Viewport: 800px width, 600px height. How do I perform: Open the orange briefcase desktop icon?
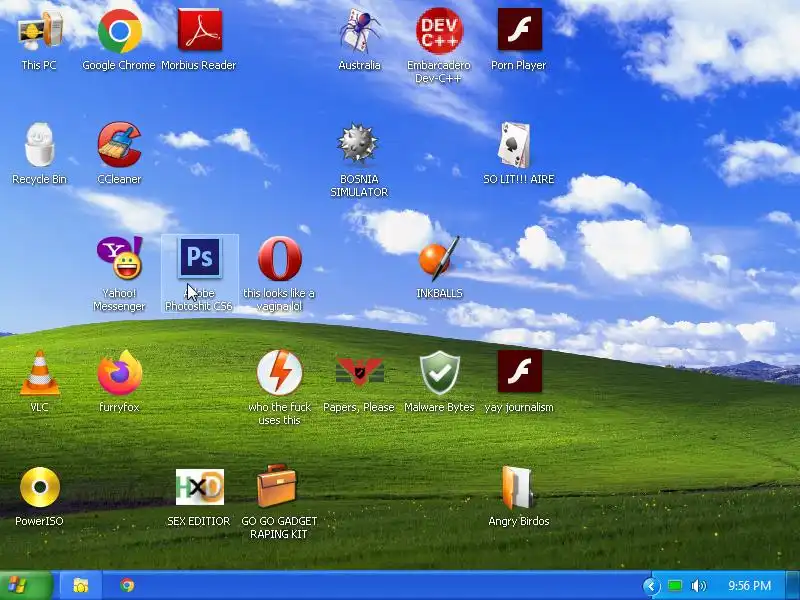276,486
